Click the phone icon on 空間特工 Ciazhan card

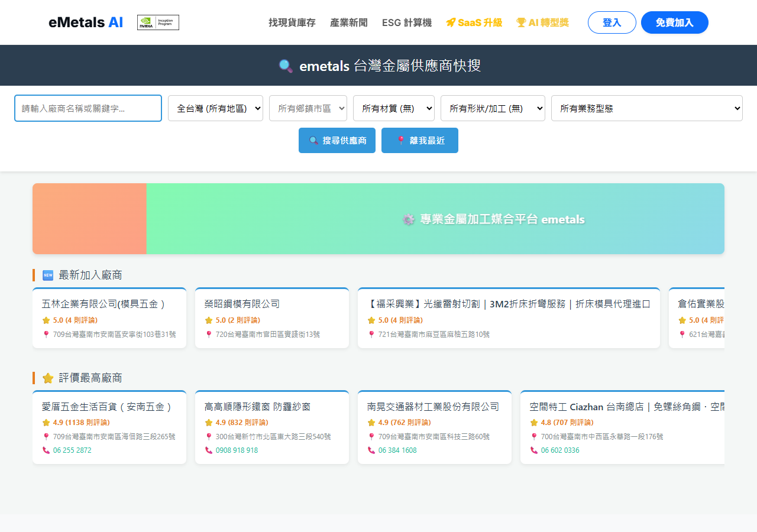click(534, 450)
